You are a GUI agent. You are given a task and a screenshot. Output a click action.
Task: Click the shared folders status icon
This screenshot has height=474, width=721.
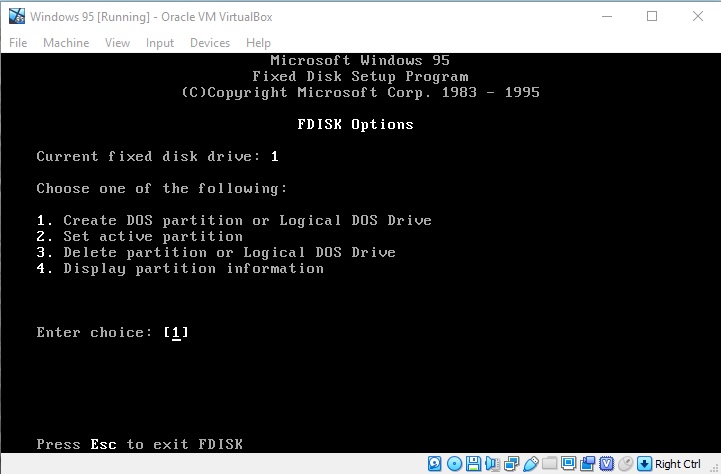click(x=549, y=463)
